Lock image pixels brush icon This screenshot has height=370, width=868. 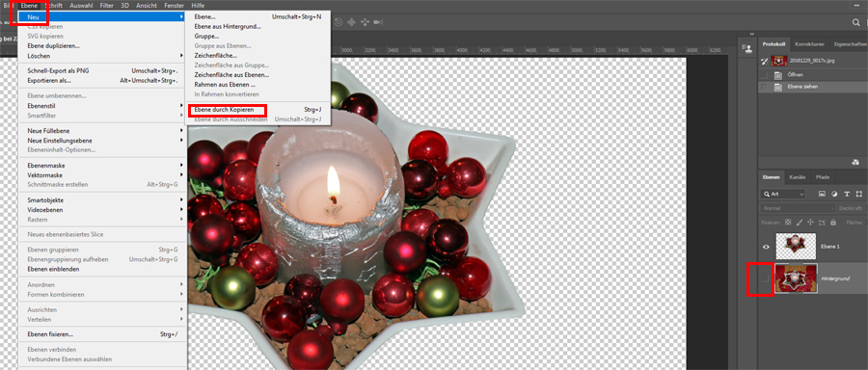(x=799, y=223)
